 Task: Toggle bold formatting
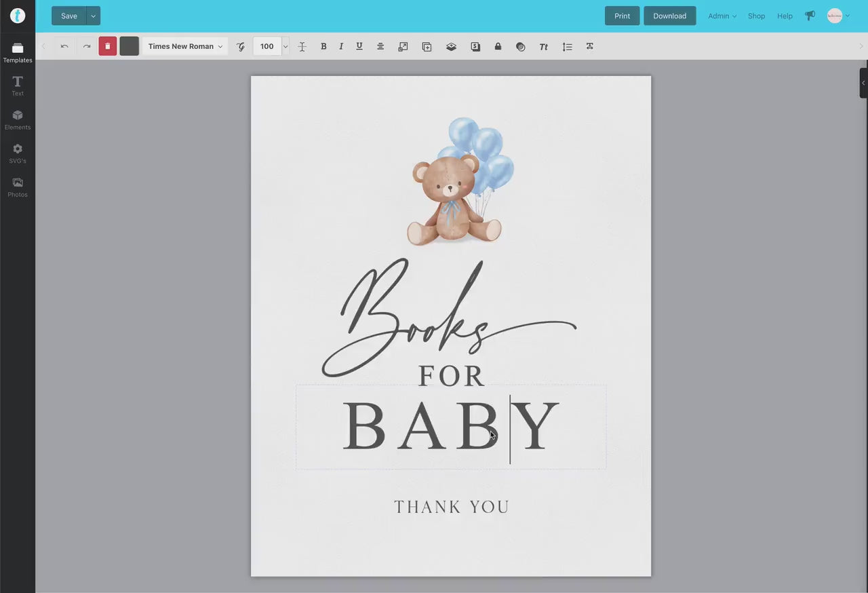(x=323, y=46)
